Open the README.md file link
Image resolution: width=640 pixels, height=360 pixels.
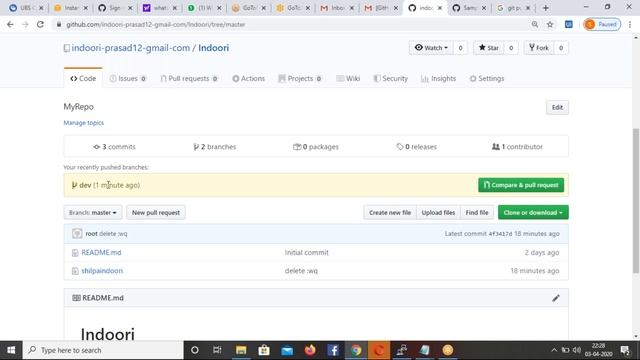click(x=101, y=252)
